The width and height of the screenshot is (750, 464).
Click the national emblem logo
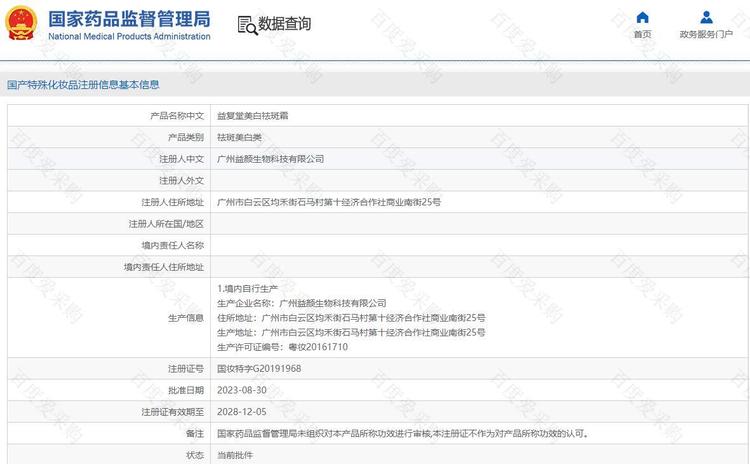pos(21,23)
